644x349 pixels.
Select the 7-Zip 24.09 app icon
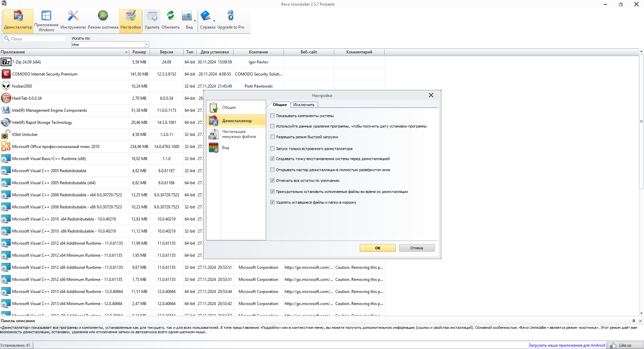[6, 62]
